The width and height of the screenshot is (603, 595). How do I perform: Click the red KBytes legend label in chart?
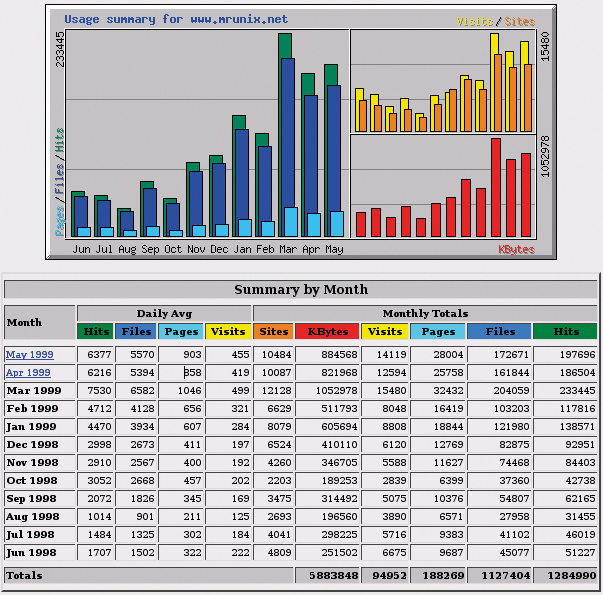coord(516,249)
